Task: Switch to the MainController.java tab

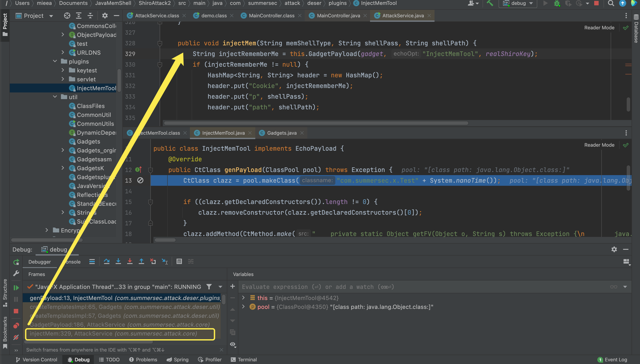Action: 338,16
